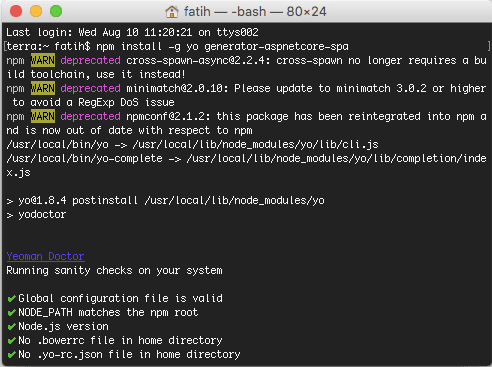Image resolution: width=492 pixels, height=367 pixels.
Task: Close the terminal window with red button
Action: point(16,11)
